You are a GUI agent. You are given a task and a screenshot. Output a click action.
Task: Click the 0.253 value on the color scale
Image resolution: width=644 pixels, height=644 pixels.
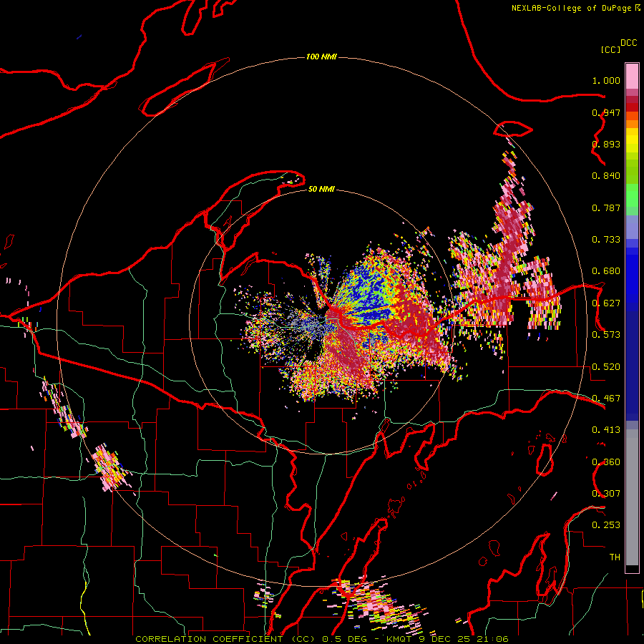[606, 525]
